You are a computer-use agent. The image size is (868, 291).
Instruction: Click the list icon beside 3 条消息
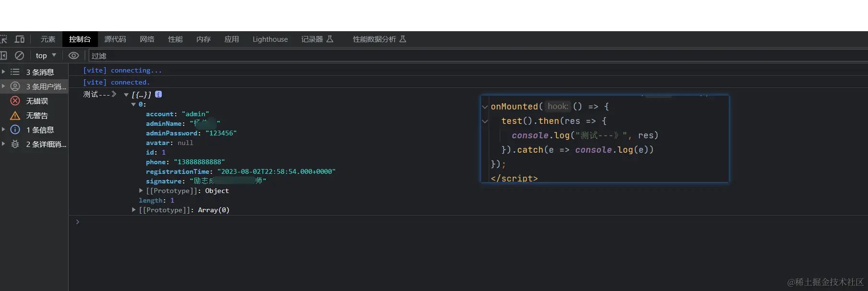pos(15,72)
